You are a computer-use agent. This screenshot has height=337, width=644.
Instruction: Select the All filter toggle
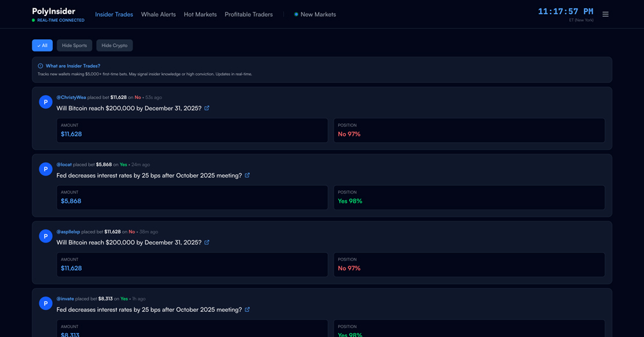[x=43, y=46]
